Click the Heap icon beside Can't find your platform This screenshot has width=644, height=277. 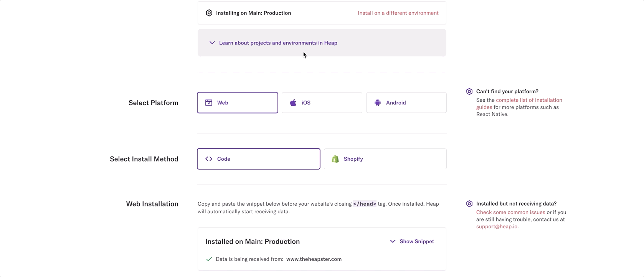[x=469, y=91]
